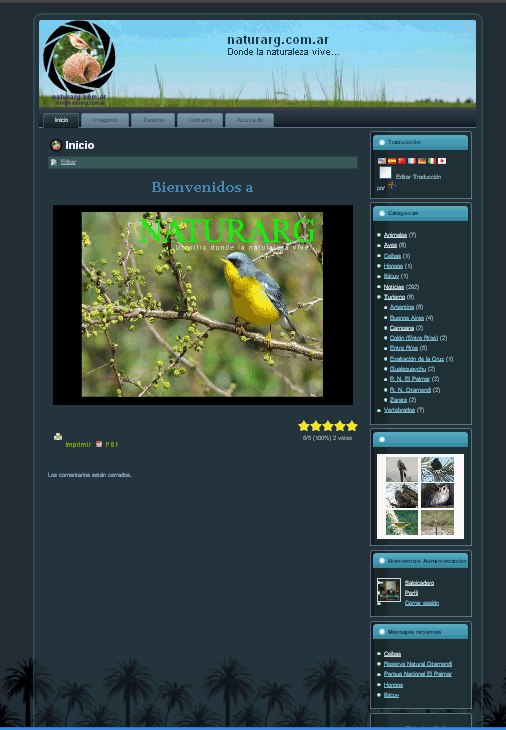
Task: Open the Entre Ríos subcategory link
Action: [404, 348]
